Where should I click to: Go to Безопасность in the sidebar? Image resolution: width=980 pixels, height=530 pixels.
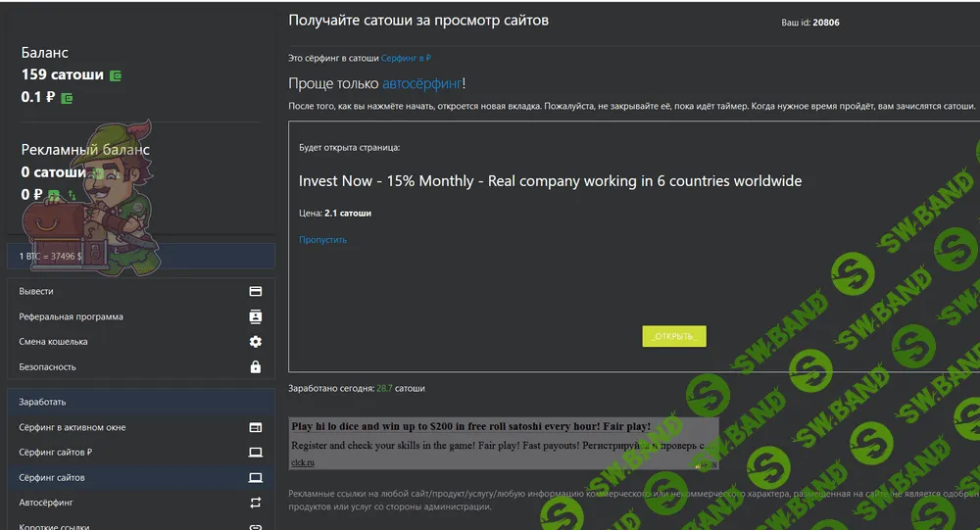pyautogui.click(x=47, y=366)
